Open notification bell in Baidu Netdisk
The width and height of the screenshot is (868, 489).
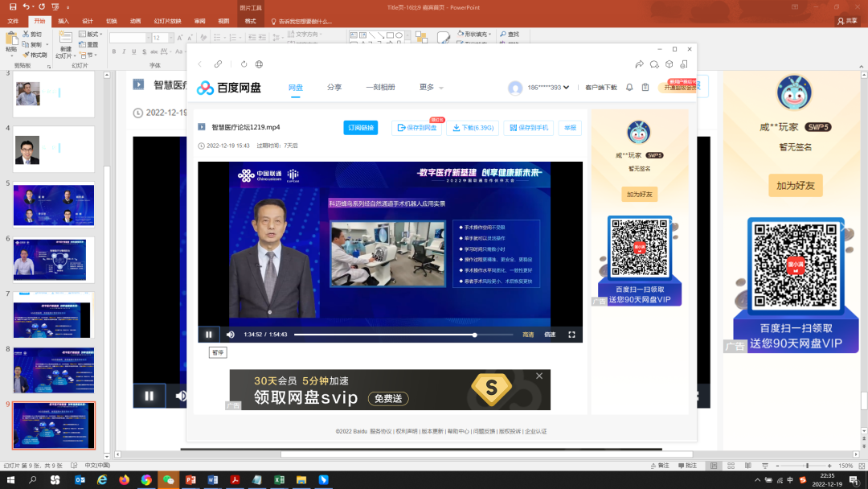[629, 88]
